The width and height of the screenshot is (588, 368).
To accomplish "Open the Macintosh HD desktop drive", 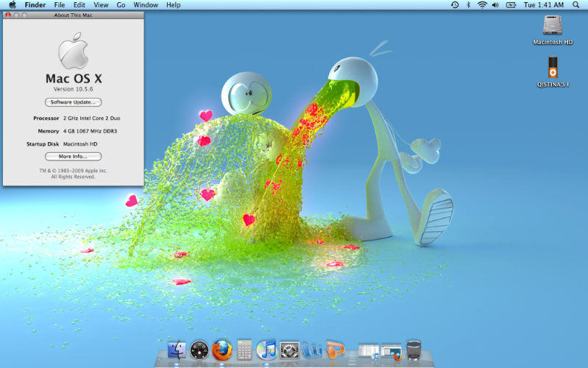I will [553, 26].
